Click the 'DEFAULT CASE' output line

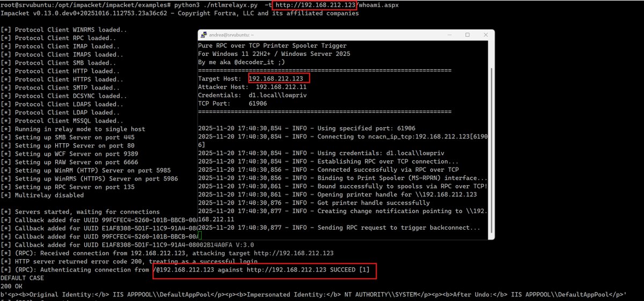pos(22,278)
